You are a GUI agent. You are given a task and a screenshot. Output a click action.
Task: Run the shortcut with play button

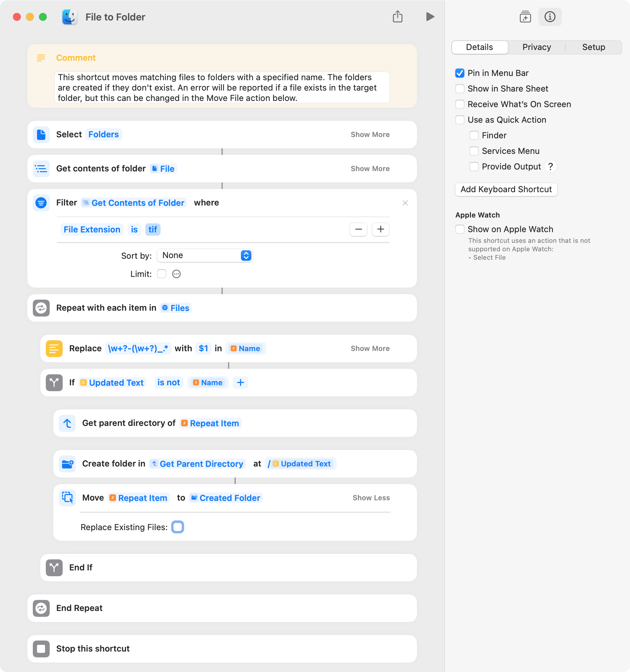coord(430,17)
